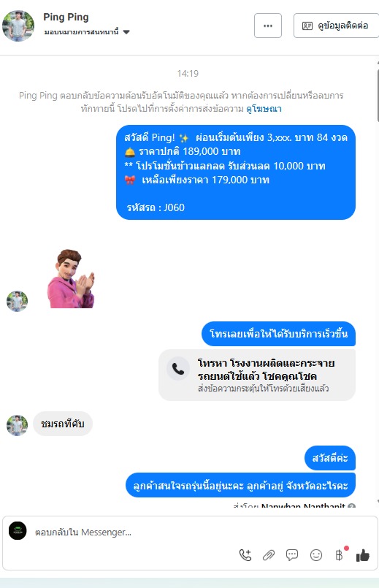Click the Ping Ping profile name
379x588 pixels.
66,17
